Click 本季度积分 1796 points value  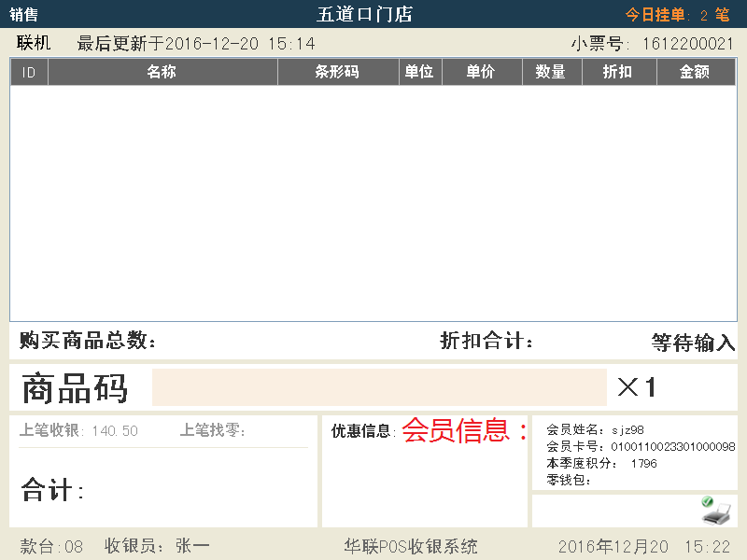tap(643, 463)
